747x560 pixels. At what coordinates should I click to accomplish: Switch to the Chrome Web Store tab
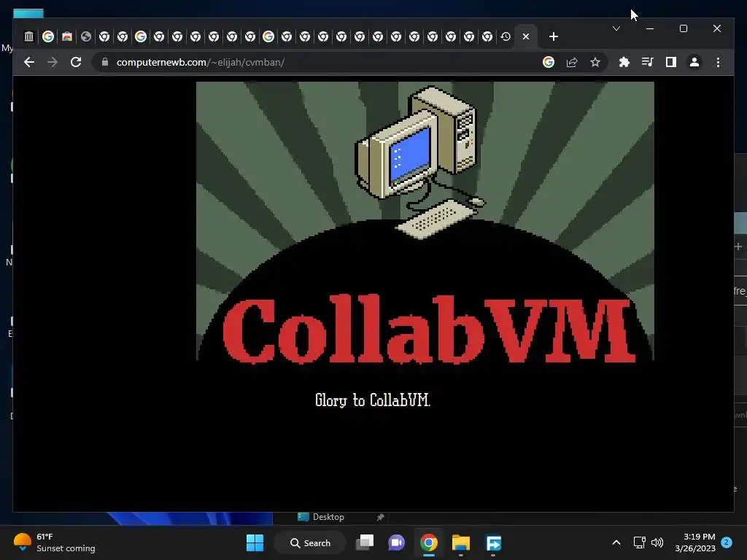66,36
